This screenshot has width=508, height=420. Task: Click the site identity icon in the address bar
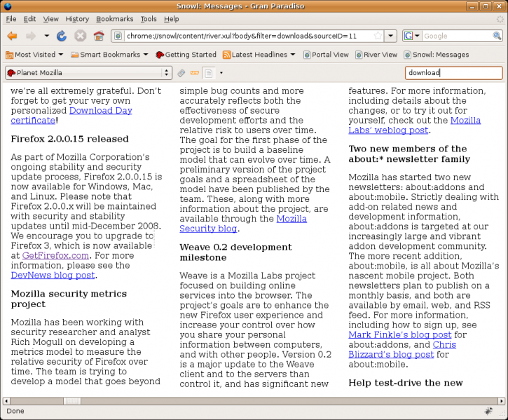[118, 36]
